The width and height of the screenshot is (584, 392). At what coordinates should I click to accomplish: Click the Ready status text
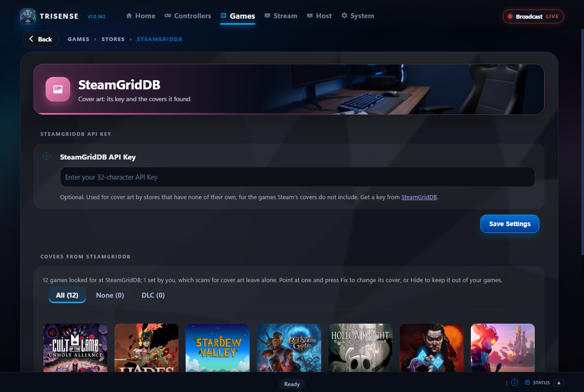pyautogui.click(x=292, y=384)
